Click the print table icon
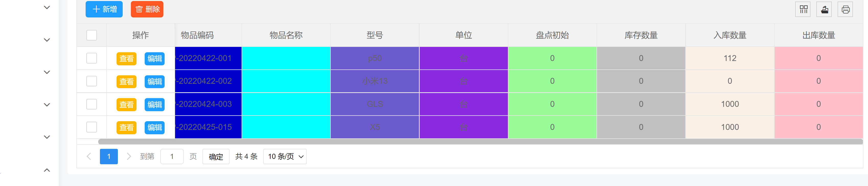868x186 pixels. 845,9
